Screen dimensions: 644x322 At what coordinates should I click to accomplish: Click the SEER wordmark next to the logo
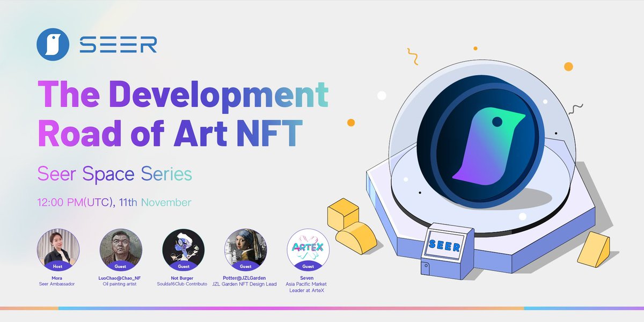tap(118, 45)
